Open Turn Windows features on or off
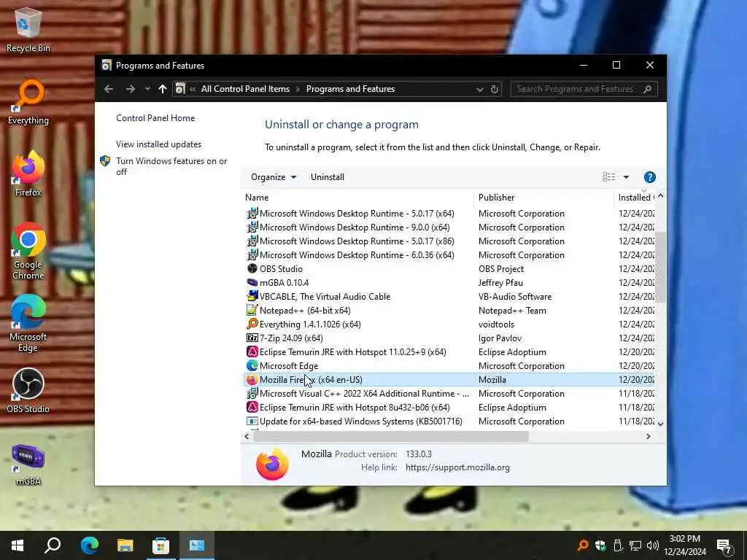The width and height of the screenshot is (747, 560). (x=171, y=166)
